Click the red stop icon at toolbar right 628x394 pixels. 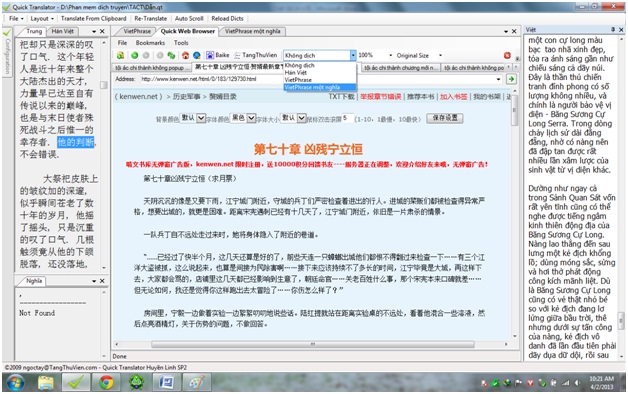507,55
